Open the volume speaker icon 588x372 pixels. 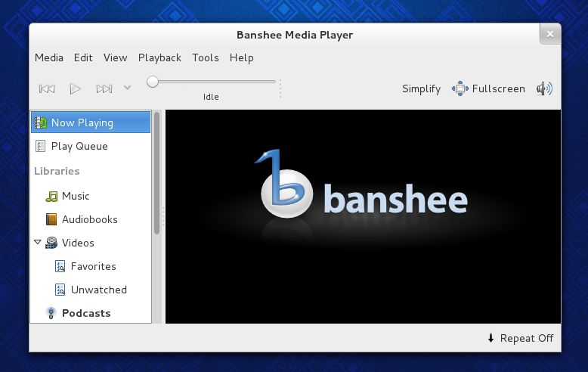point(544,89)
